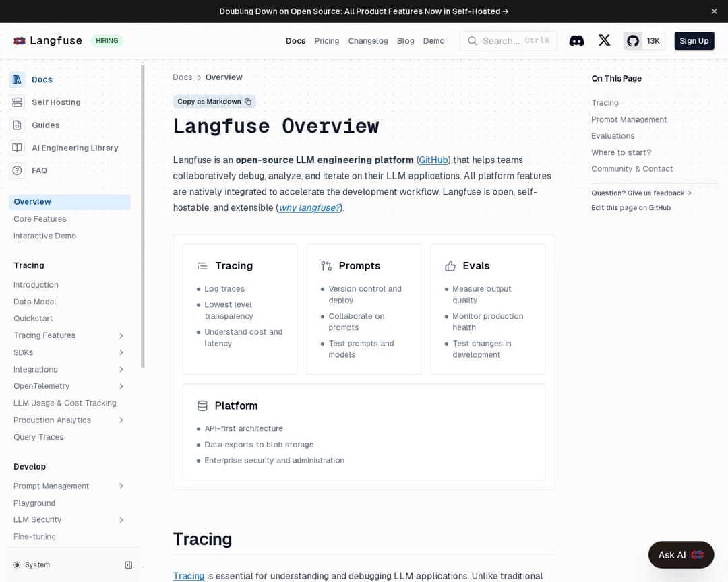The height and width of the screenshot is (582, 728).
Task: Follow the 'why langfuse?' link
Action: pyautogui.click(x=309, y=208)
